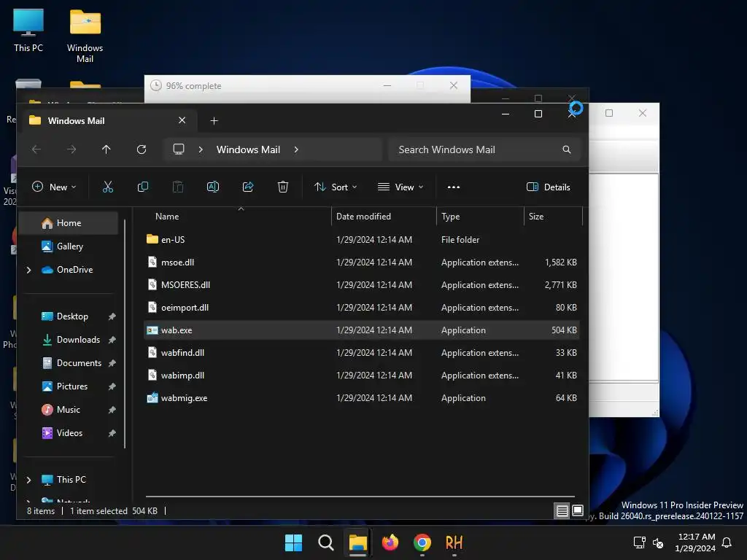Viewport: 747px width, 560px height.
Task: Launch Firefox from the taskbar
Action: (390, 542)
